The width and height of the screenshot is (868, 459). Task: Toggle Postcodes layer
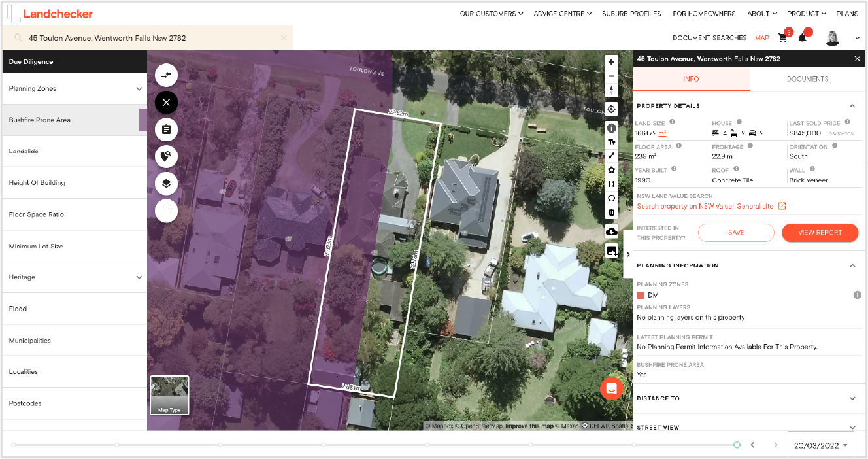(x=74, y=403)
